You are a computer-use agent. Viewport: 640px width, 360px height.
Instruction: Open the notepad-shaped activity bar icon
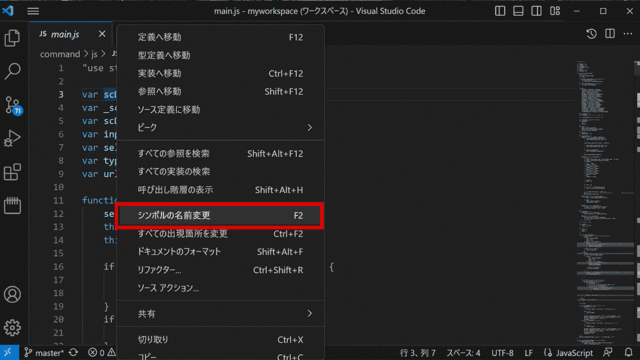tap(12, 205)
